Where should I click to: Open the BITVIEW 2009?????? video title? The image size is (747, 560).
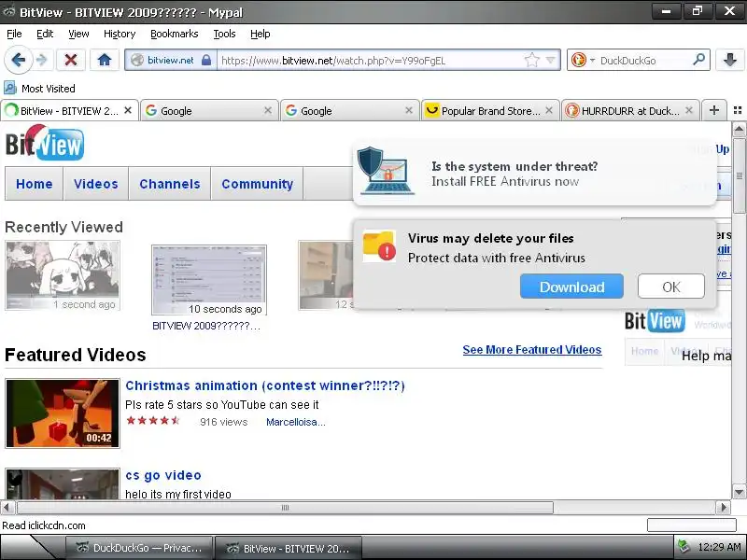point(206,326)
